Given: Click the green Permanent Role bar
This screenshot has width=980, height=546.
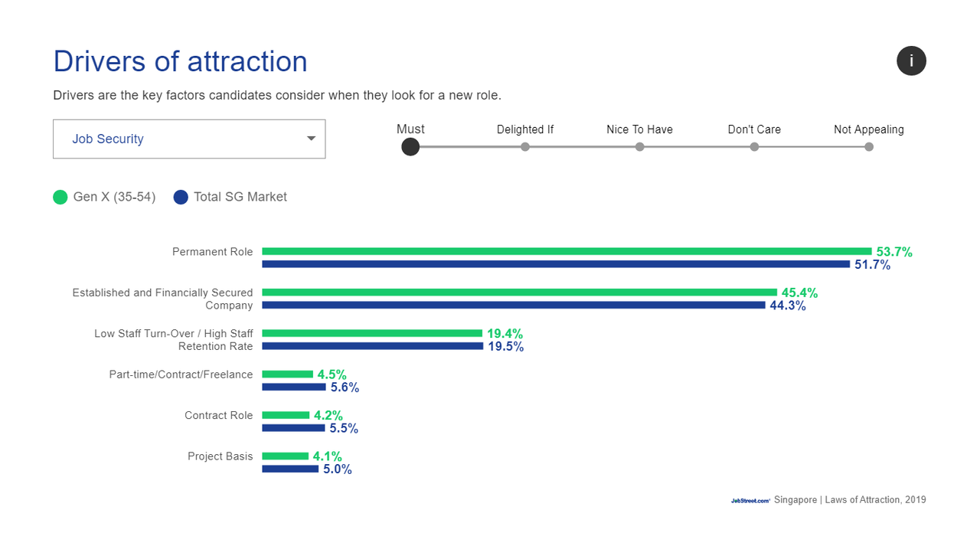Looking at the screenshot, I should pyautogui.click(x=567, y=251).
